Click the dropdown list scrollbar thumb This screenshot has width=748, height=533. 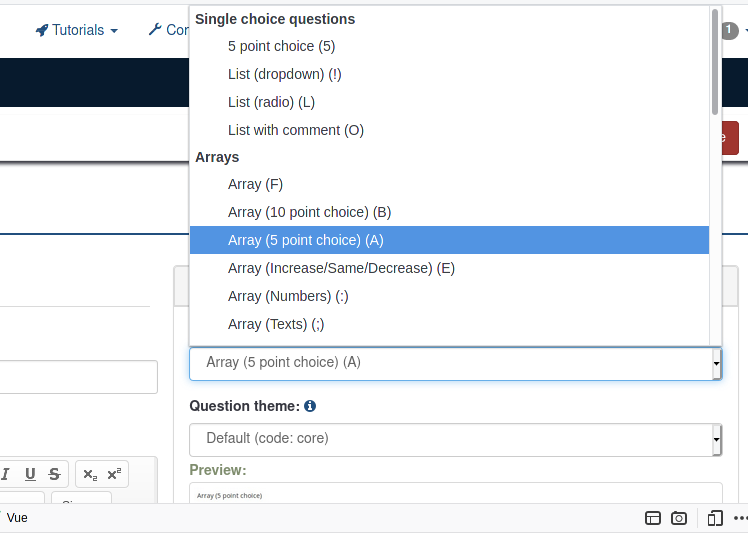[715, 60]
